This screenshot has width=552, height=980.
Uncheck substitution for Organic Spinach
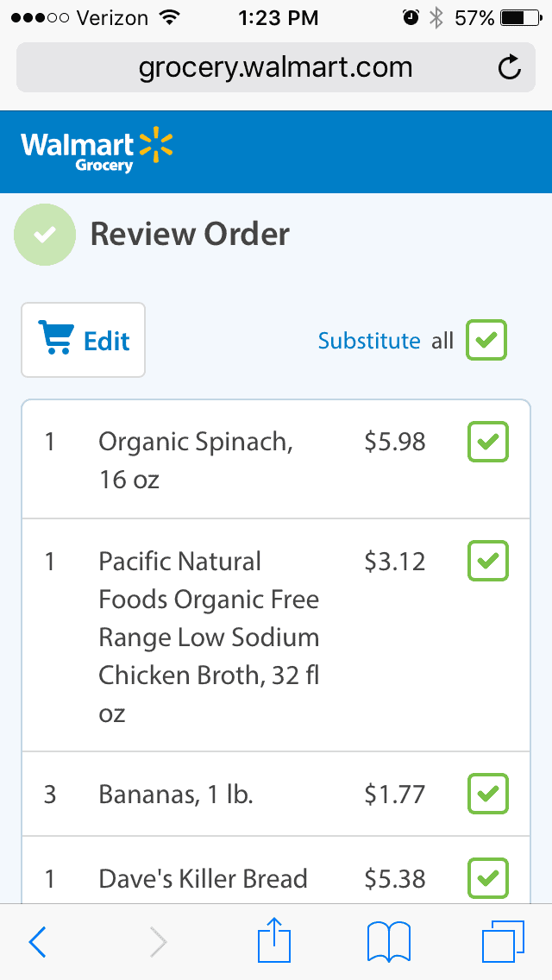[488, 442]
